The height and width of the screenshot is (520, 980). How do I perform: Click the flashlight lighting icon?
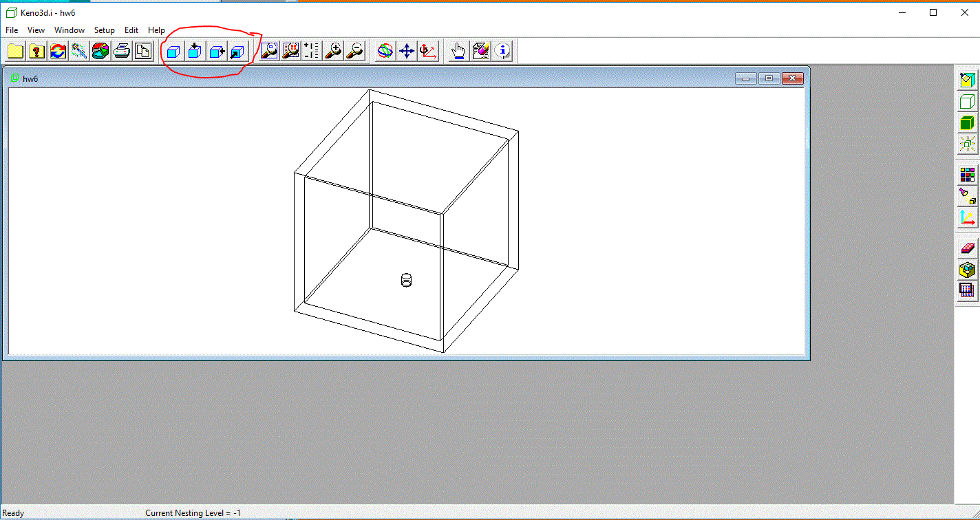tap(968, 196)
